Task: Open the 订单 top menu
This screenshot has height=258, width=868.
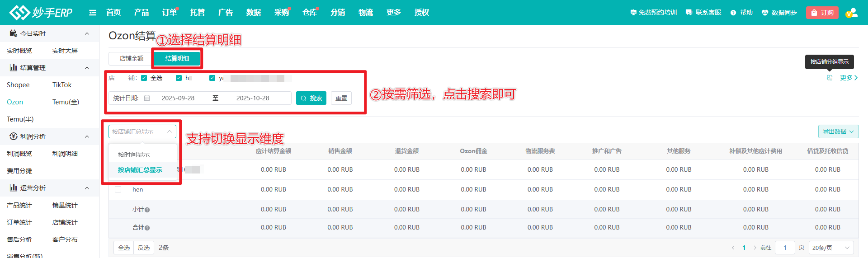Action: click(x=170, y=12)
